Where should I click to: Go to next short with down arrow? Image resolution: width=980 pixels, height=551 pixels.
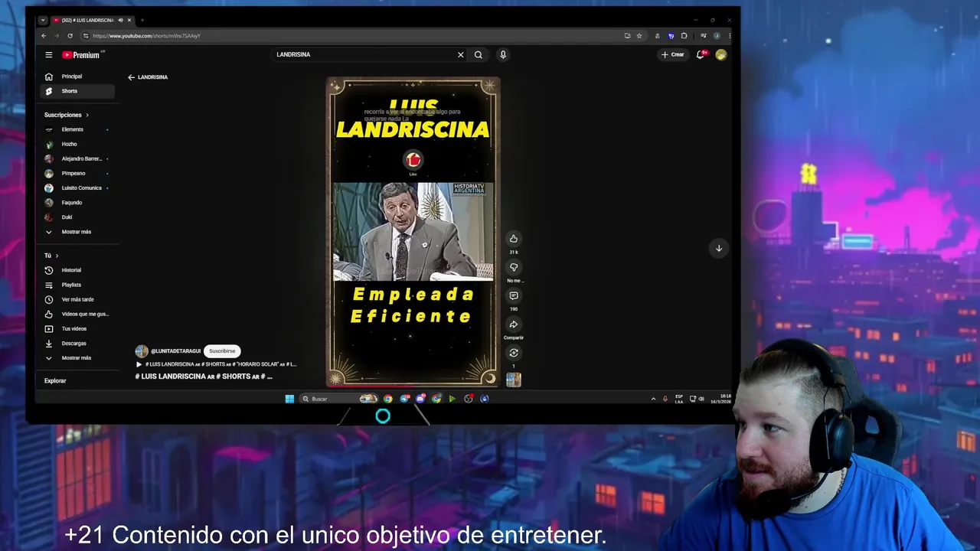click(x=719, y=248)
